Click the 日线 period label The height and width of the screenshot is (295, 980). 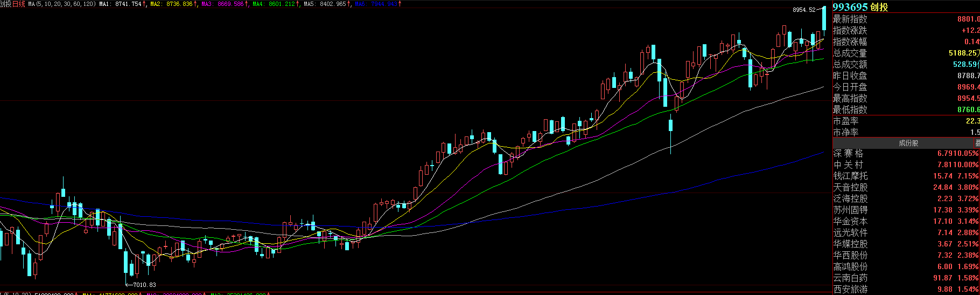click(x=19, y=4)
